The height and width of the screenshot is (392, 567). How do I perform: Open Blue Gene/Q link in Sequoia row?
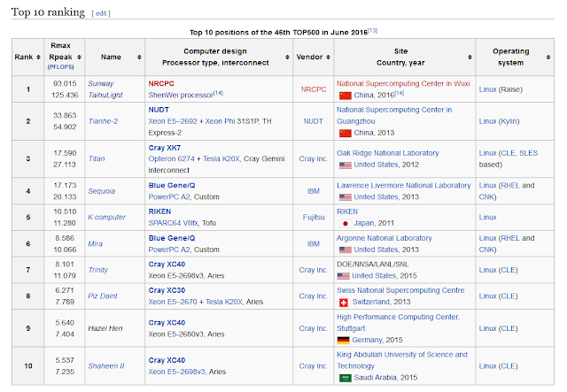click(172, 185)
